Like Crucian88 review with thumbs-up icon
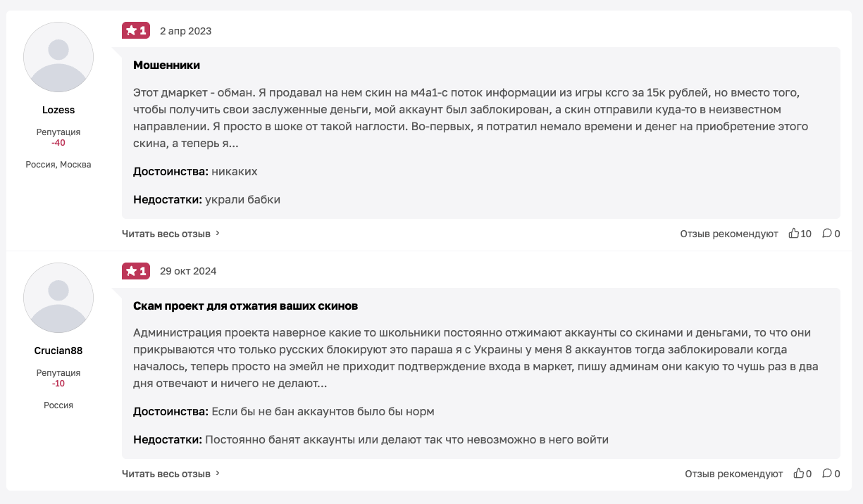863x504 pixels. [x=799, y=474]
